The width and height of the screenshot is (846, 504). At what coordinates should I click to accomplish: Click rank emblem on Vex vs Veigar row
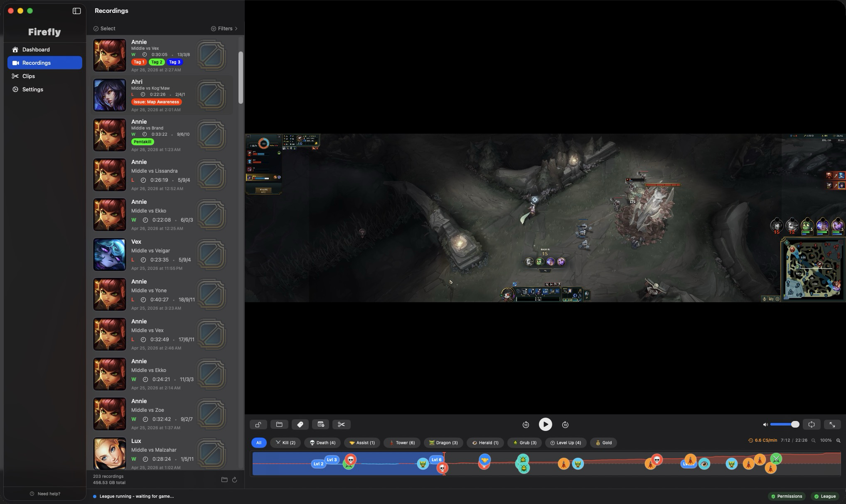[211, 254]
